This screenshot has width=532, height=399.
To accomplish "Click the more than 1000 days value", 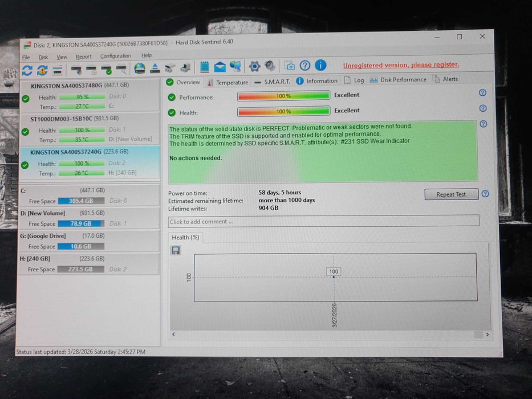I will coord(287,200).
